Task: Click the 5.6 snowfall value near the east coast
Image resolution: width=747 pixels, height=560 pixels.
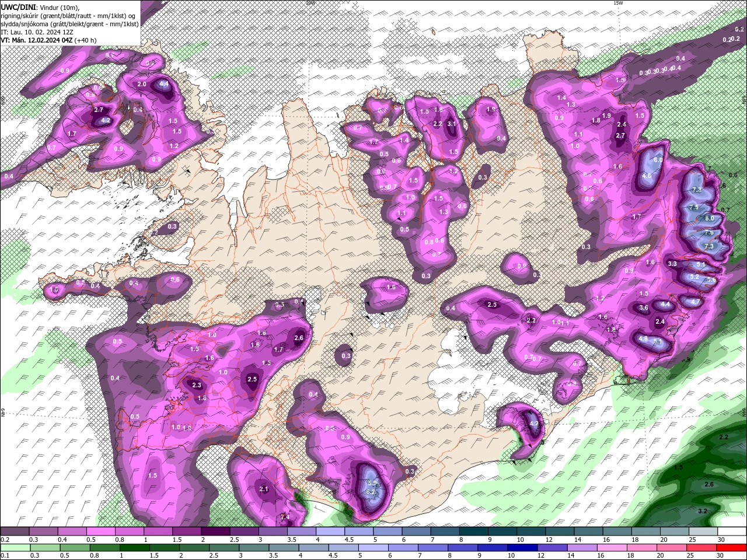Action: point(711,280)
